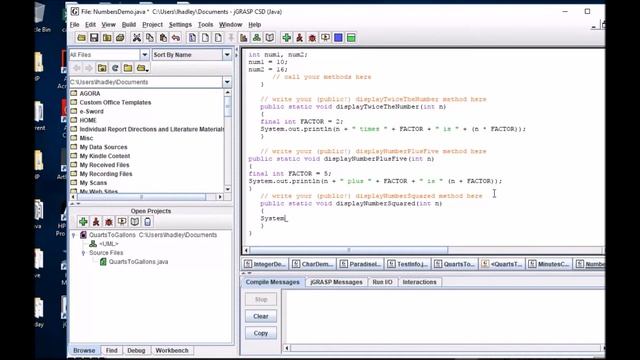Click the refresh icon in Browse toolbar
This screenshot has width=640, height=360.
click(x=115, y=68)
